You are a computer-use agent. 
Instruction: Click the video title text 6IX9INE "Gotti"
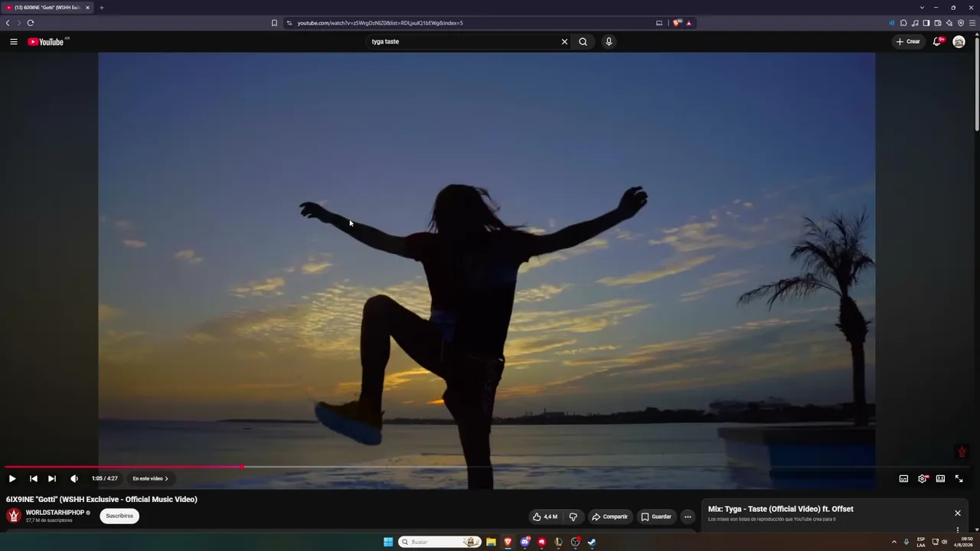pos(102,499)
